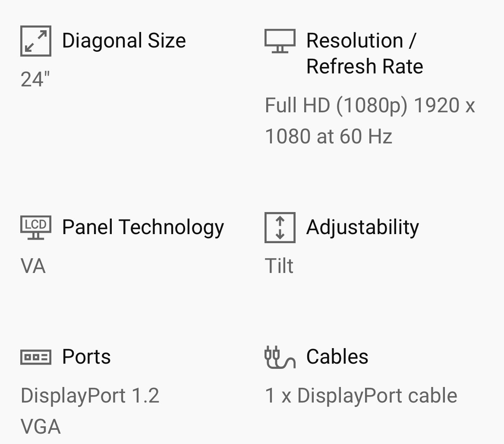Click the Cables heading
Image resolution: width=504 pixels, height=444 pixels.
click(337, 357)
